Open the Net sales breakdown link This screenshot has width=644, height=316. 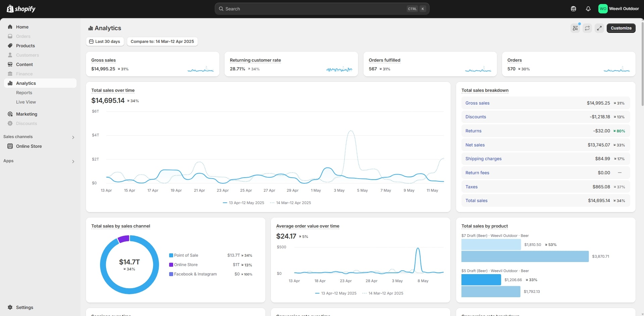tap(475, 145)
